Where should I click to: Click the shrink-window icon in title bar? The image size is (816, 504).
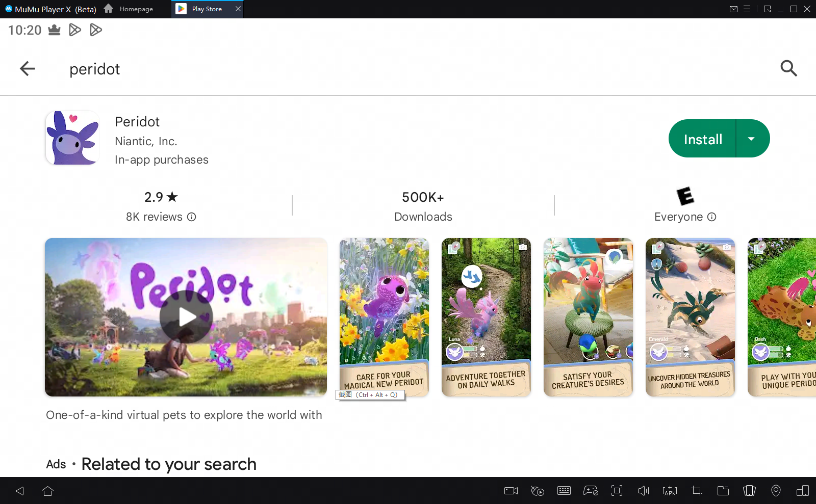pos(767,9)
